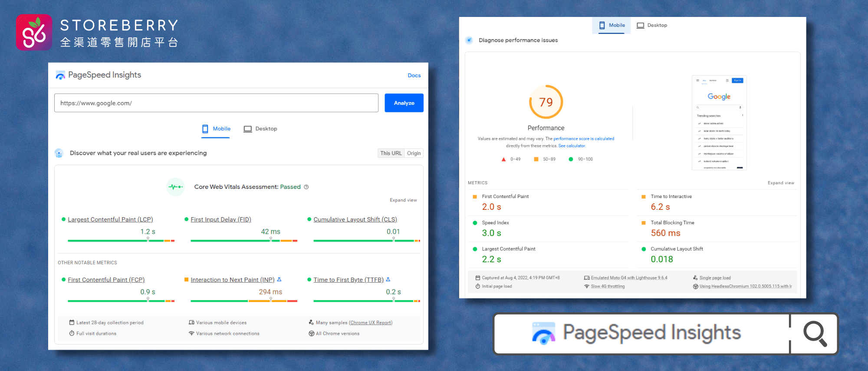Click the help icon beside Passed

point(306,187)
